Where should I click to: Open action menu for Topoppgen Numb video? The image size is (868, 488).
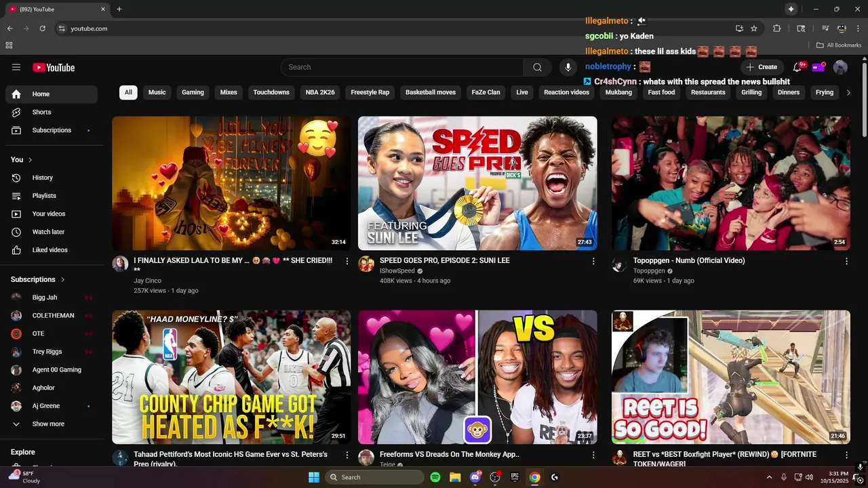tap(846, 261)
